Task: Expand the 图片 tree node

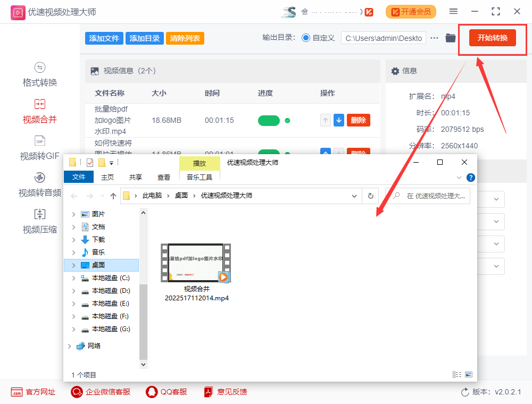Action: [x=73, y=214]
